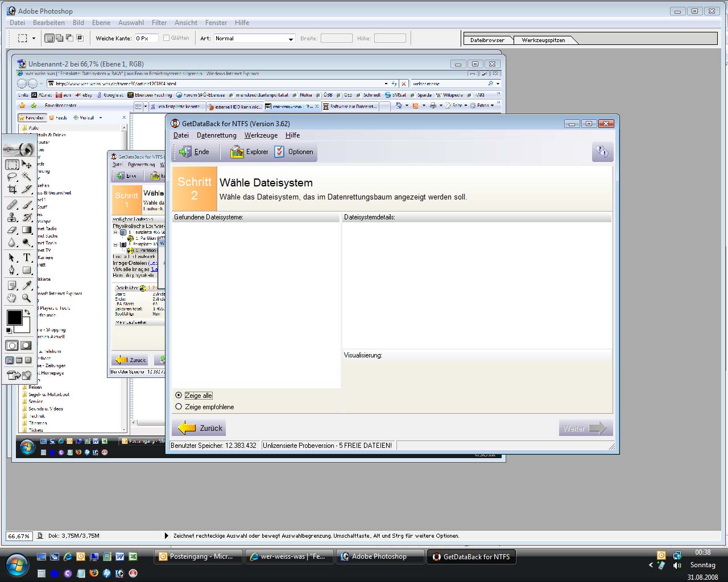Enable 'New selection' mode in options bar

[49, 38]
